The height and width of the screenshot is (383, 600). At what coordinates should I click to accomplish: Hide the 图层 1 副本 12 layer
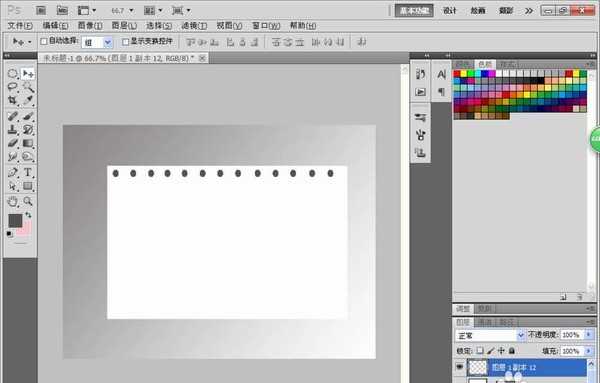click(460, 367)
